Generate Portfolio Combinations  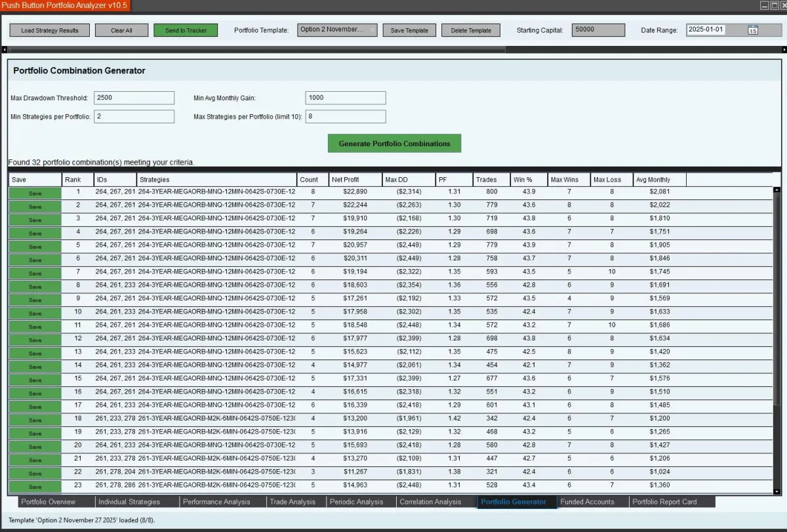(394, 144)
